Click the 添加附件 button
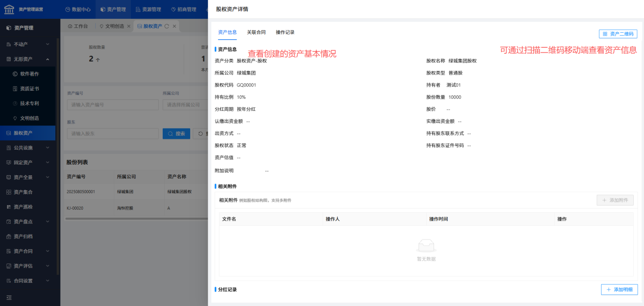 pyautogui.click(x=615, y=200)
